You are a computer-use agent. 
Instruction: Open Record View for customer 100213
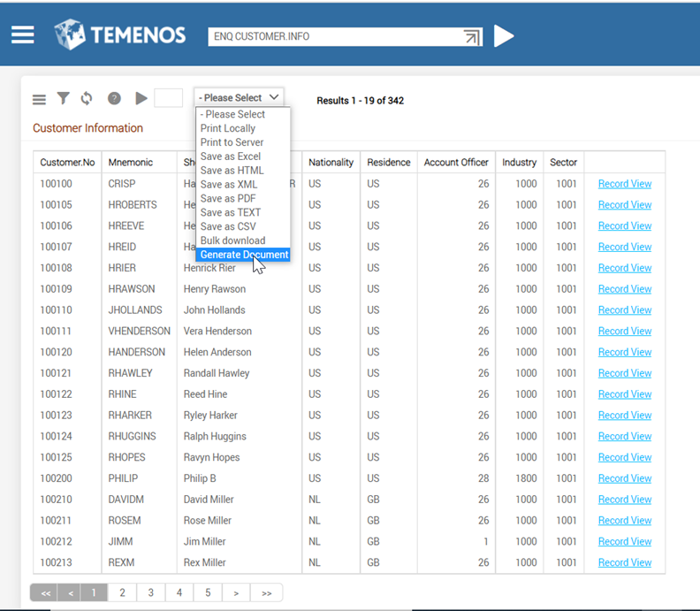(624, 562)
